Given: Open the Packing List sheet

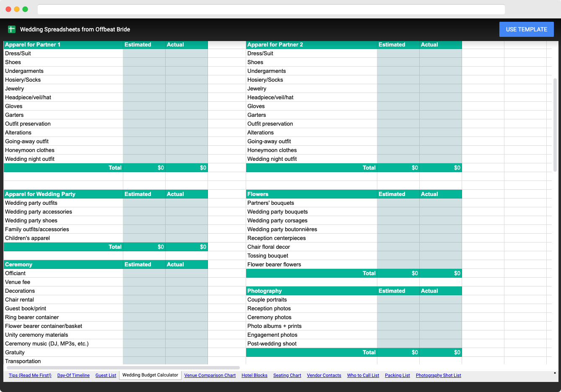Looking at the screenshot, I should (x=397, y=375).
